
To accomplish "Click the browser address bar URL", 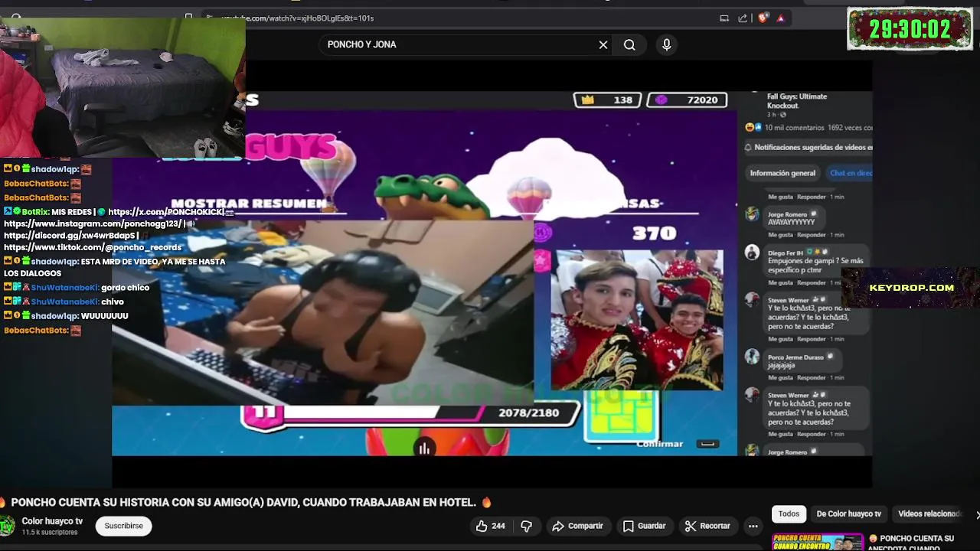I will point(298,18).
